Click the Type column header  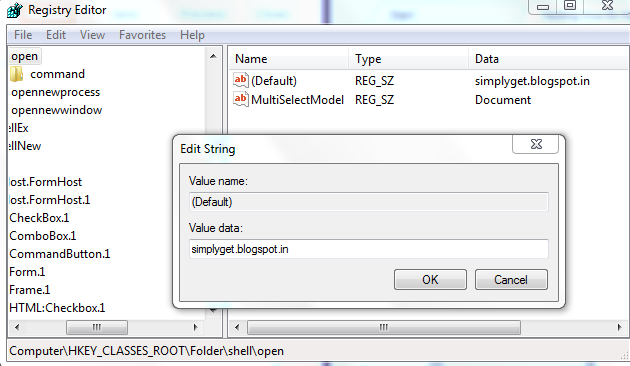409,59
